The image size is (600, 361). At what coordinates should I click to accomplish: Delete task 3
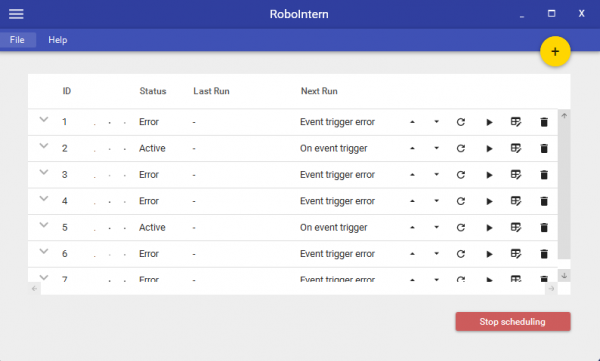tap(544, 175)
